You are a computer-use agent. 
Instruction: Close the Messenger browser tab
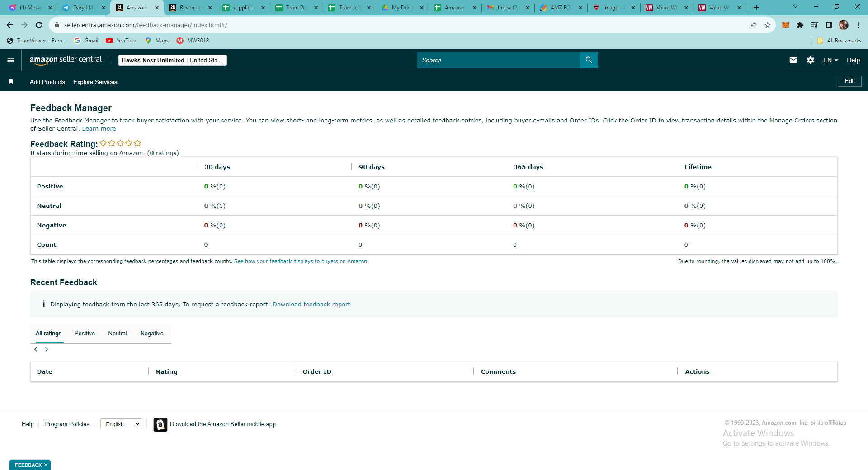50,8
